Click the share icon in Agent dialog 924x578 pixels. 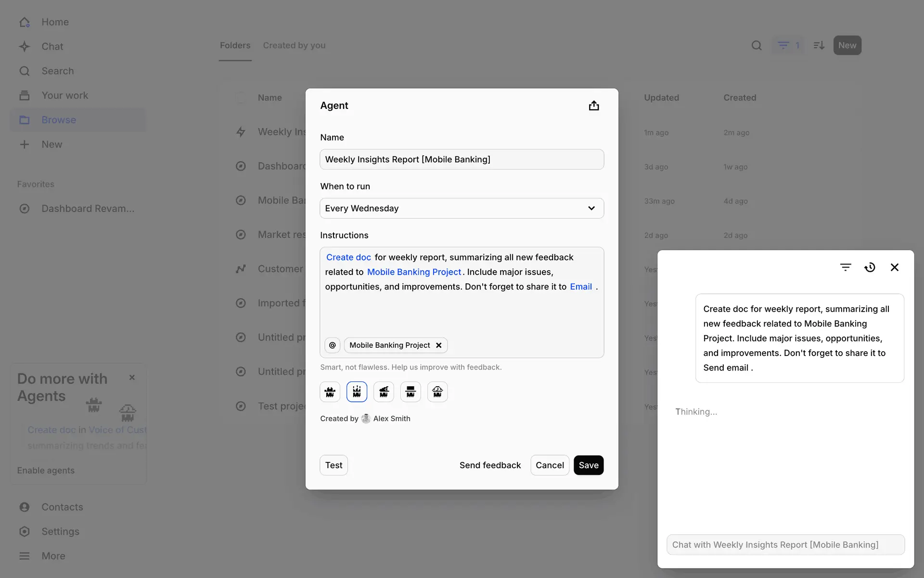[594, 105]
